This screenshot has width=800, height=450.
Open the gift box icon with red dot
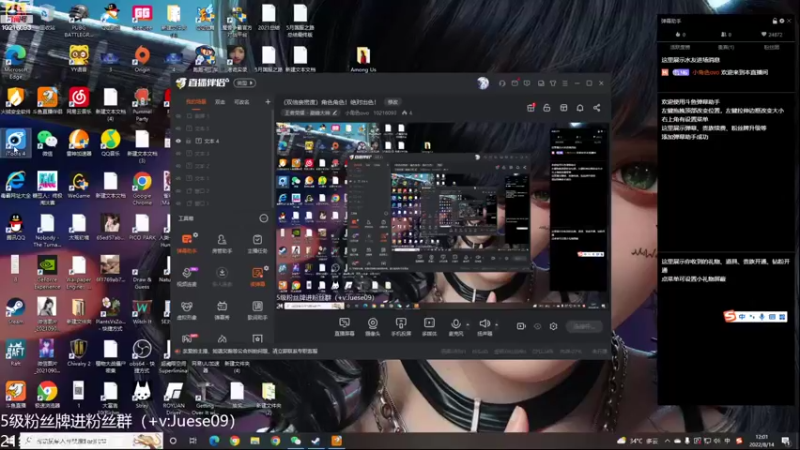click(x=531, y=108)
